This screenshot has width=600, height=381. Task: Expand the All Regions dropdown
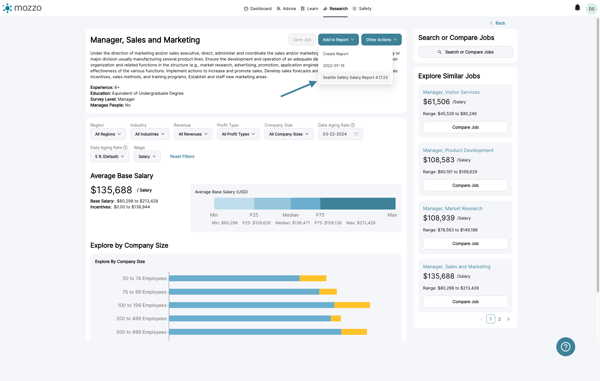pos(108,134)
